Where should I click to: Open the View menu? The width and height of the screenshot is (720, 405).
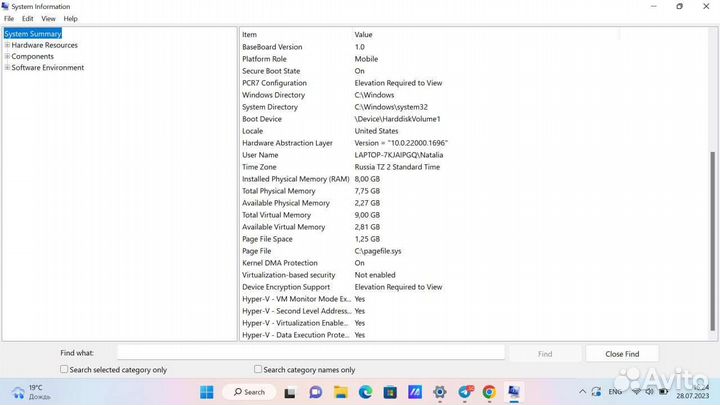pyautogui.click(x=48, y=19)
